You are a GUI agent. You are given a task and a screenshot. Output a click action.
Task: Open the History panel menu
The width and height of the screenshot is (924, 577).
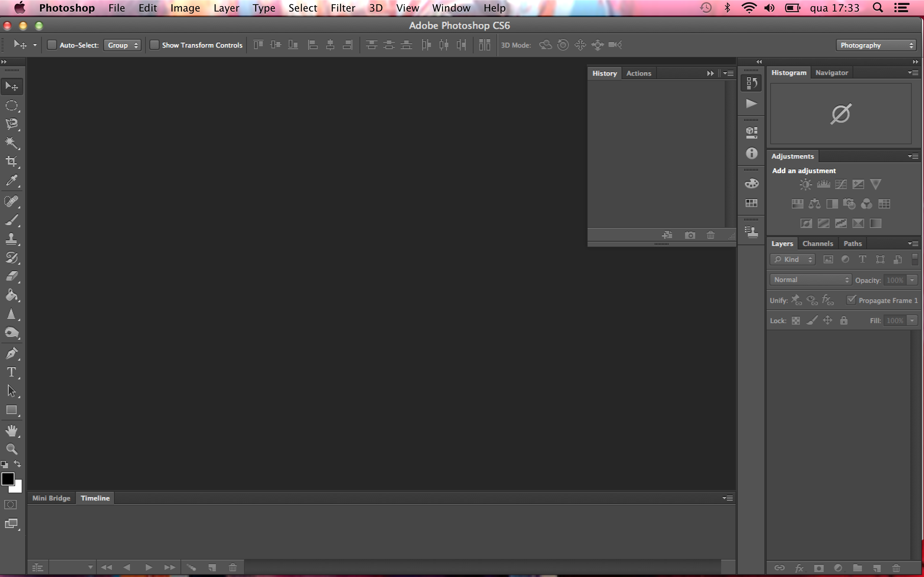(727, 72)
